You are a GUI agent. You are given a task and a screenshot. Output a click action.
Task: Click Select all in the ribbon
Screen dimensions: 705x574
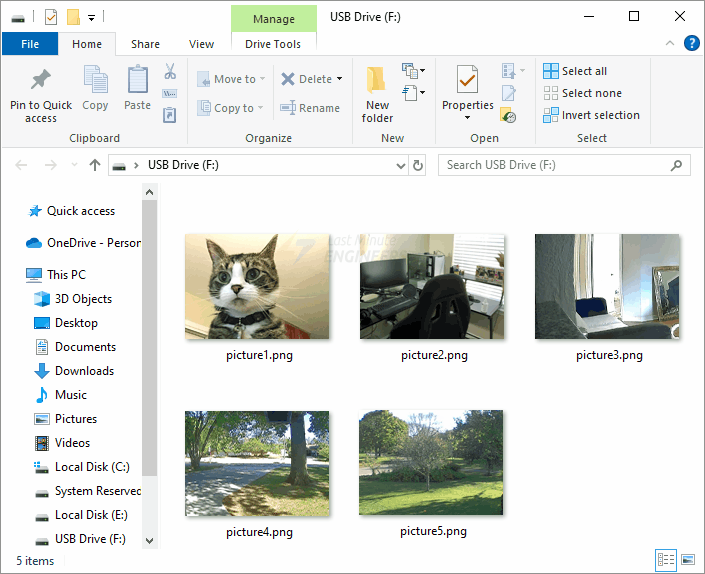575,71
